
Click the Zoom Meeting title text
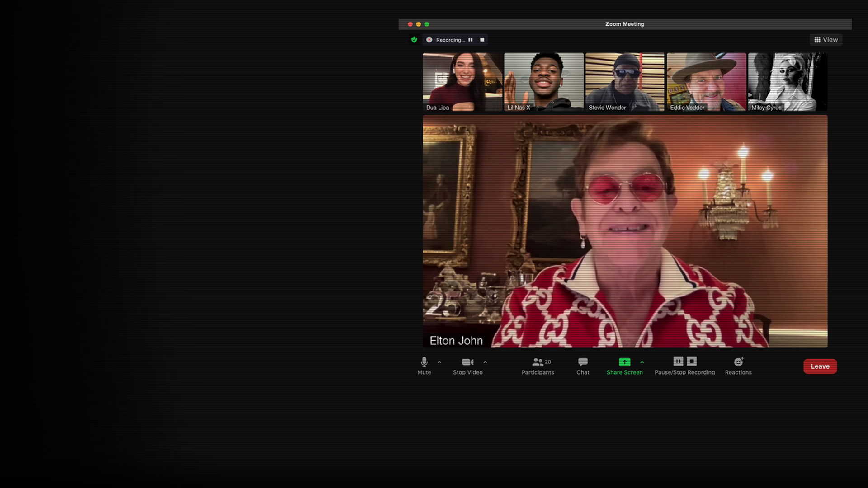(x=624, y=24)
